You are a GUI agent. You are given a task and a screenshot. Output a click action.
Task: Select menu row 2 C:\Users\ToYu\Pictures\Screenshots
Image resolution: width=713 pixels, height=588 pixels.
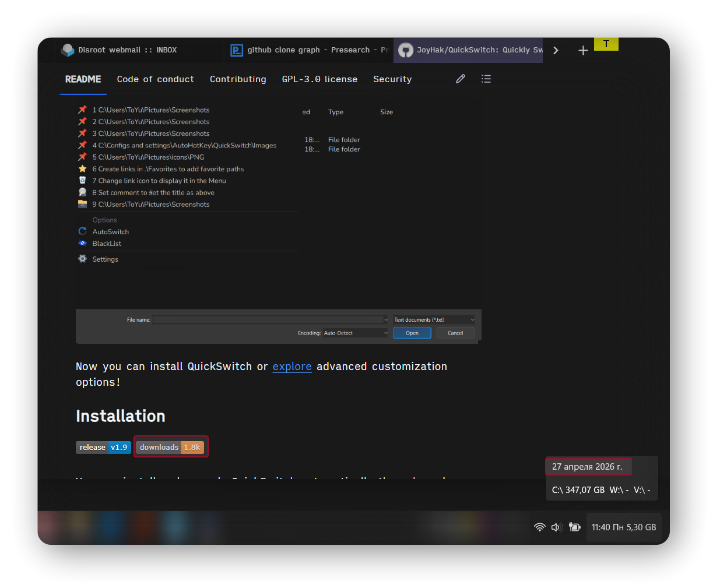coord(151,122)
